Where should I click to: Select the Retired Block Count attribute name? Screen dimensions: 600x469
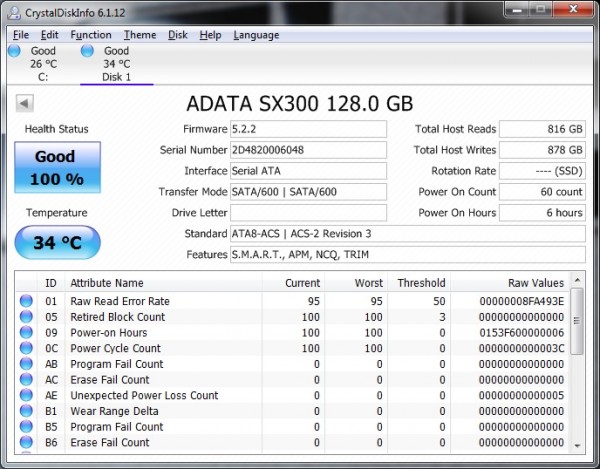coord(117,317)
